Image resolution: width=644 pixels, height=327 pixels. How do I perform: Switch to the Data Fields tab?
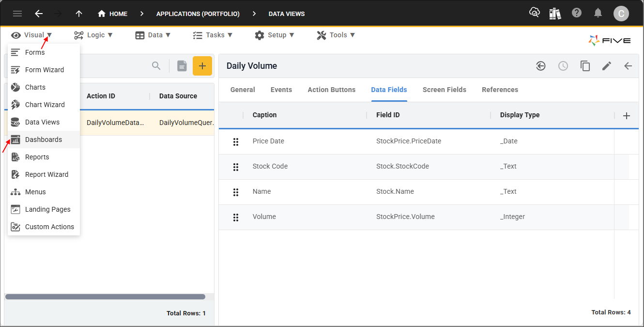(389, 90)
